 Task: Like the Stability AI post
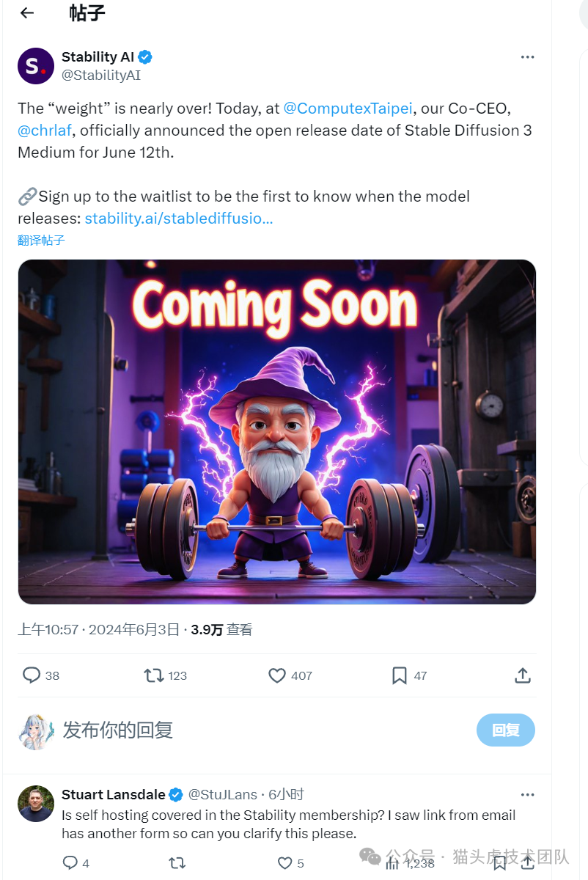276,675
